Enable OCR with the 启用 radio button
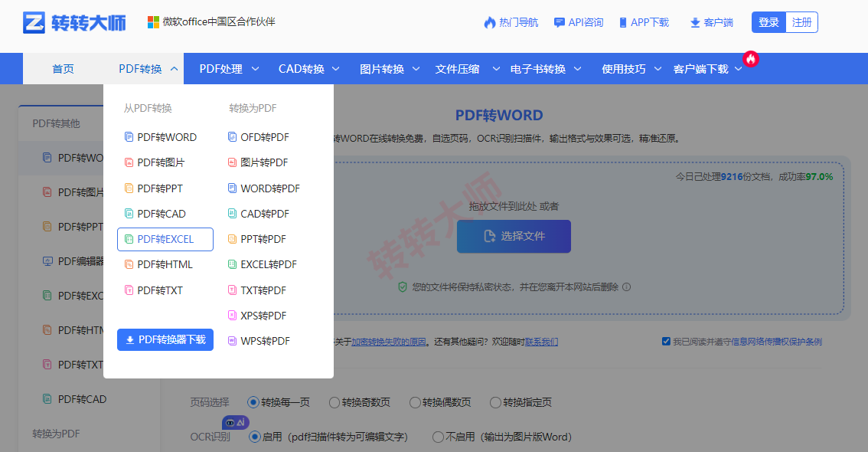Screen dimensions: 868x452 pos(255,437)
